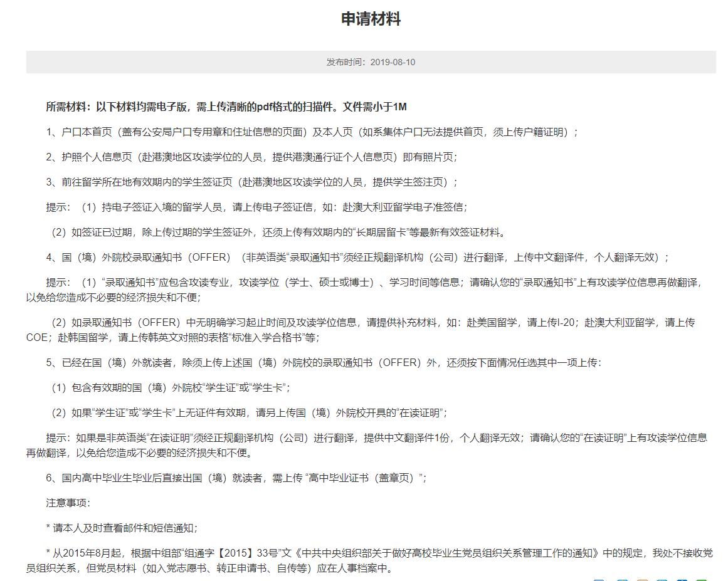Viewport: 728px width, 581px height.
Task: Click the green share icon at page bottom
Action: point(702,580)
